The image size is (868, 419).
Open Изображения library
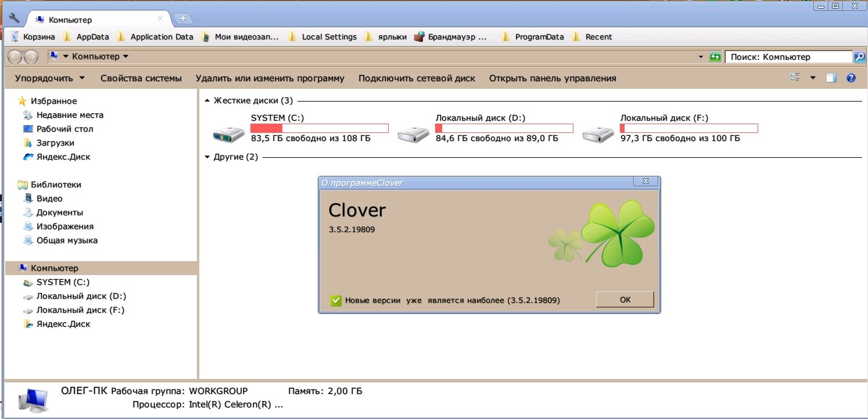[64, 226]
